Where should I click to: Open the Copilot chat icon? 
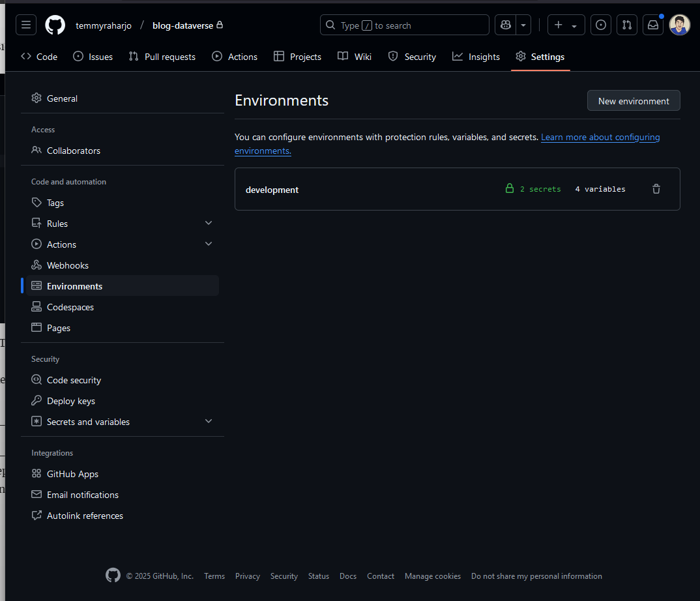tap(505, 25)
